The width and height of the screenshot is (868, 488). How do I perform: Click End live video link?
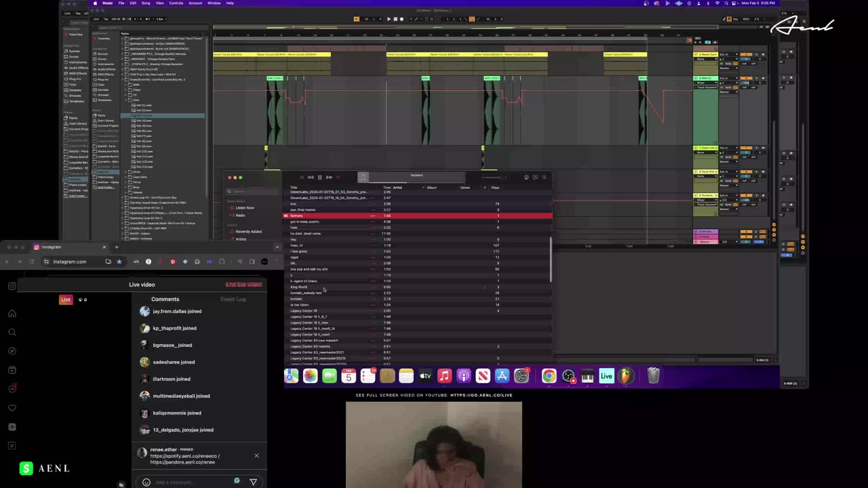[243, 285]
